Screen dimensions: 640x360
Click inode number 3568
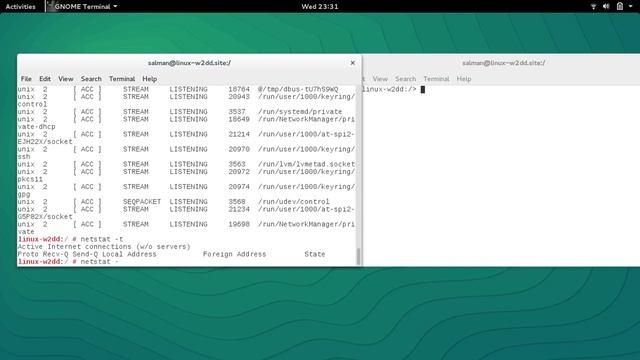[237, 202]
